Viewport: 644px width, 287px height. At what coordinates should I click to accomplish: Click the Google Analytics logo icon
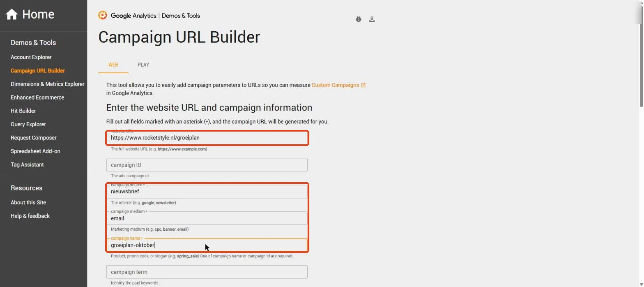102,16
